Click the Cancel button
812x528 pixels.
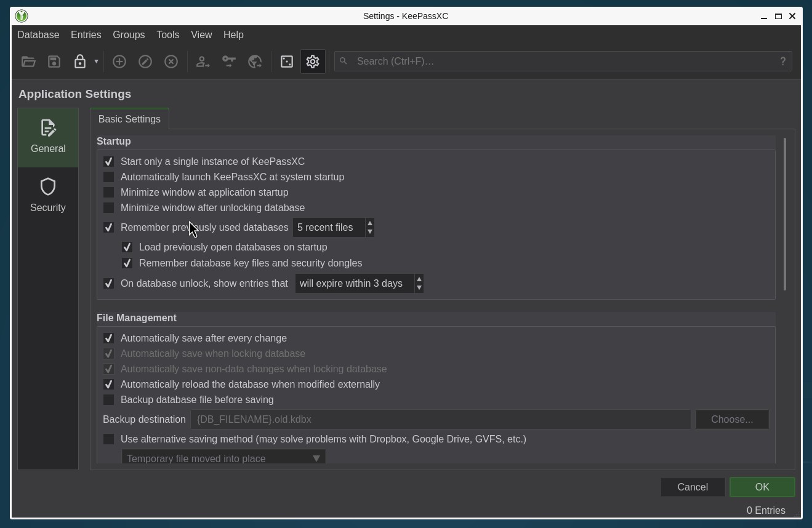coord(693,487)
